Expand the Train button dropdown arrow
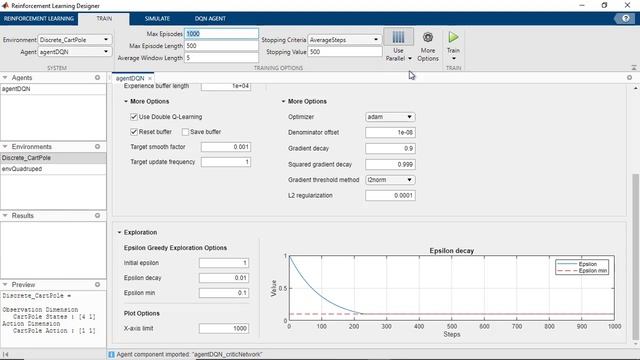The height and width of the screenshot is (360, 640). [x=453, y=59]
